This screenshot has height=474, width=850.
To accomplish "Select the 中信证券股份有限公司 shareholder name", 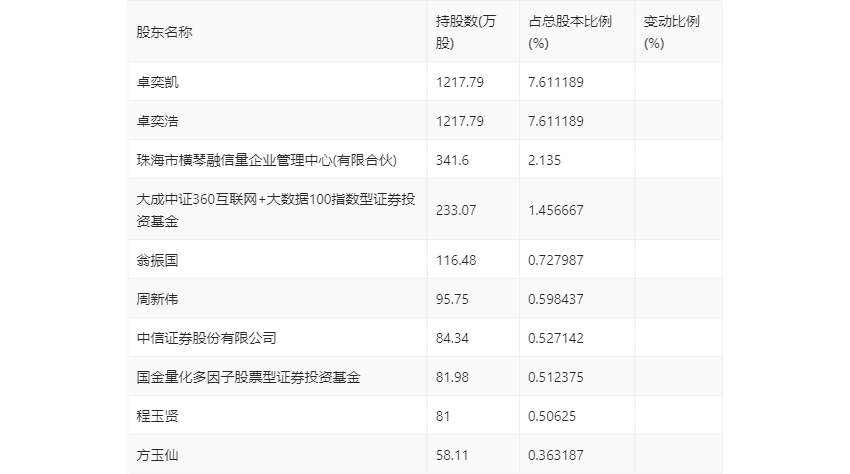I will coord(207,338).
